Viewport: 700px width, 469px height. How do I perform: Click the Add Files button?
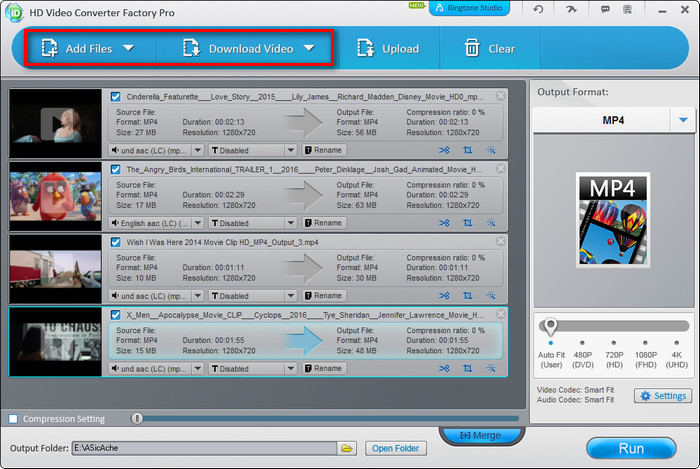click(x=77, y=48)
